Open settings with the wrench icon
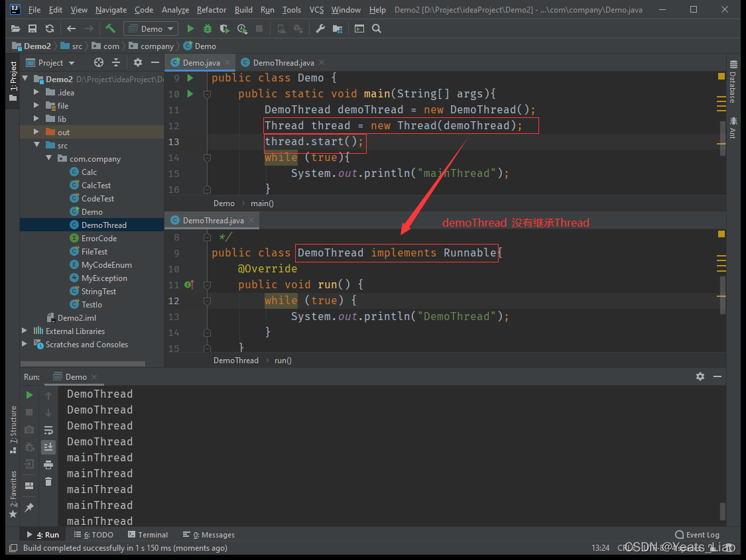The height and width of the screenshot is (560, 746). [320, 28]
